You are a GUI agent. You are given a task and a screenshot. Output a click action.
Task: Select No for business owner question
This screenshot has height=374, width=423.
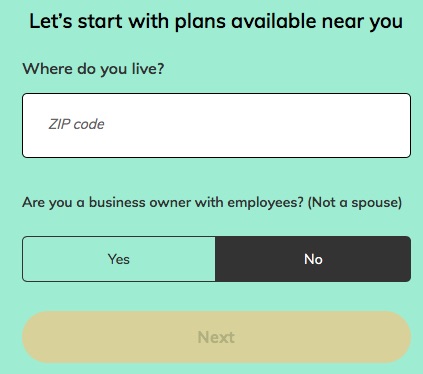[x=313, y=259]
